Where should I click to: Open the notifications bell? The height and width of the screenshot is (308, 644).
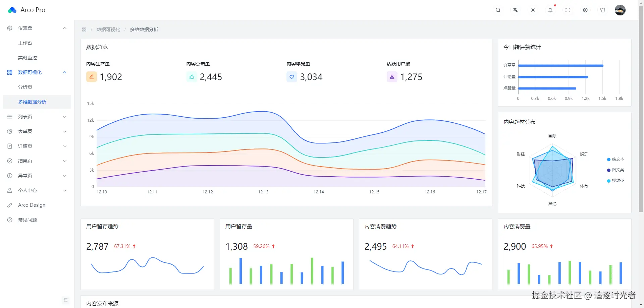click(550, 10)
